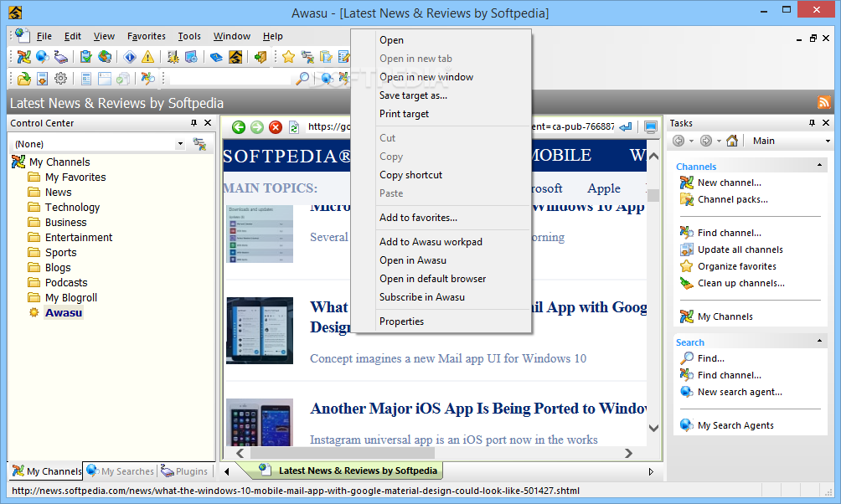Image resolution: width=841 pixels, height=504 pixels.
Task: Collapse the Search section in Tasks
Action: tap(819, 341)
